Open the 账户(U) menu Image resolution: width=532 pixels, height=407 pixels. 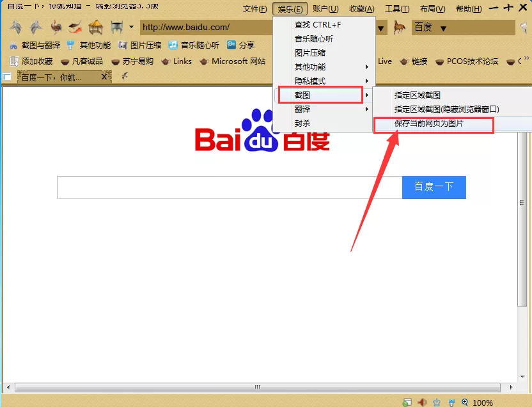pyautogui.click(x=325, y=9)
